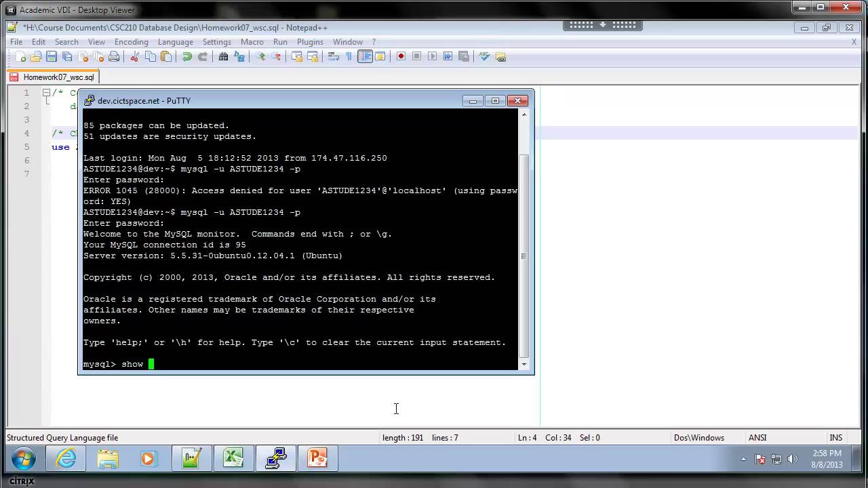The height and width of the screenshot is (488, 868).
Task: Open the Plugins menu
Action: click(x=310, y=42)
